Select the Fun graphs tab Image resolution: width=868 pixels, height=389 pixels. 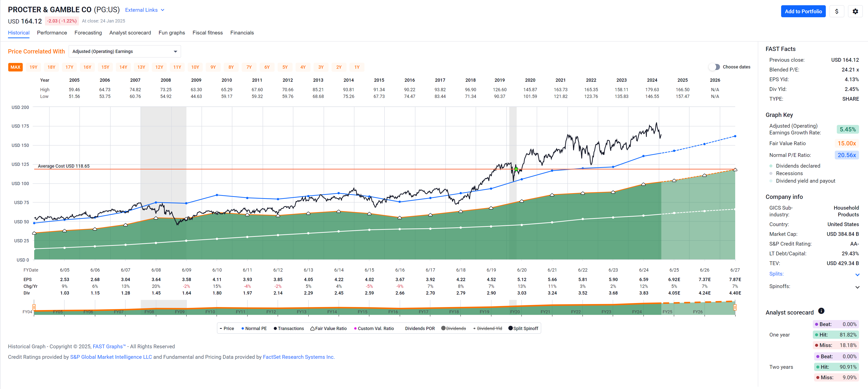[172, 33]
